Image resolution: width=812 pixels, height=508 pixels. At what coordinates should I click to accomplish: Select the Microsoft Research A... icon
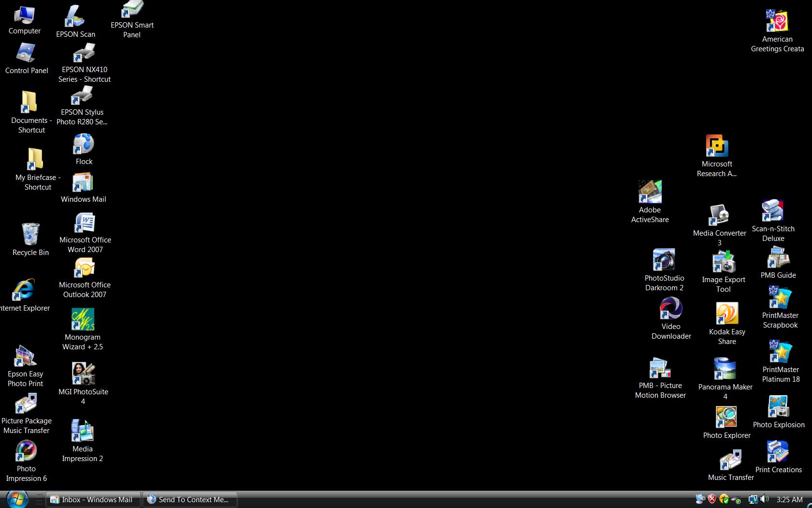click(x=717, y=146)
